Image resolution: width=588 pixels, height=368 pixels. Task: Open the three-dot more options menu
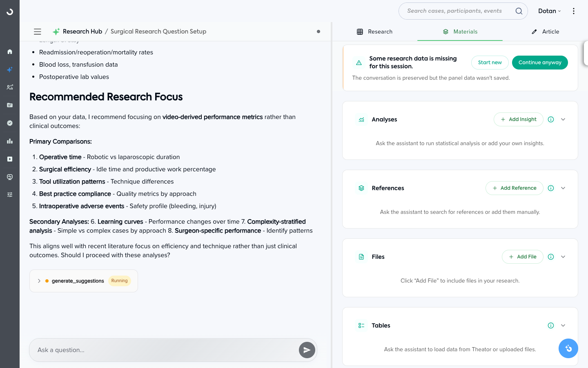coord(574,11)
